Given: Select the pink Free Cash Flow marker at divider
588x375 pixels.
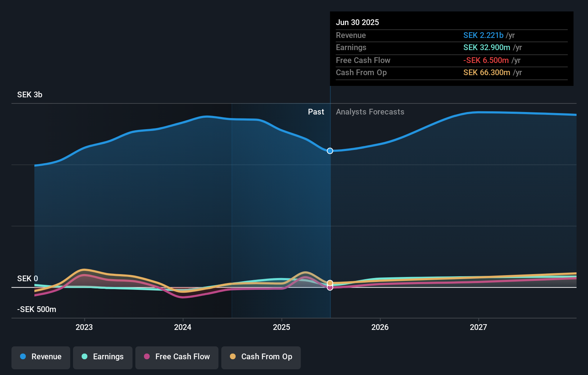Looking at the screenshot, I should pos(329,288).
